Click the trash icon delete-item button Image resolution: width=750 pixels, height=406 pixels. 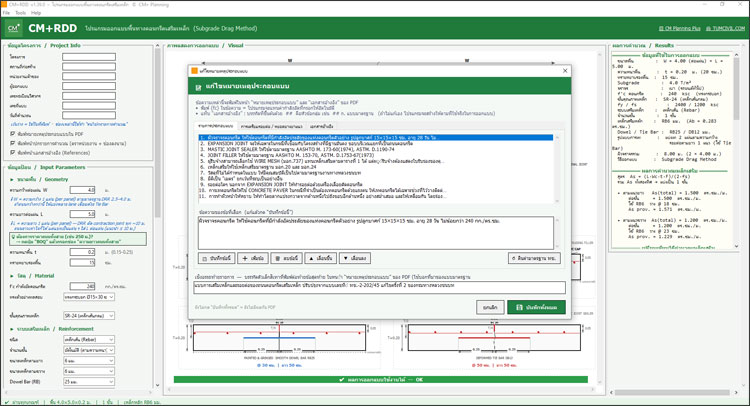(286, 258)
